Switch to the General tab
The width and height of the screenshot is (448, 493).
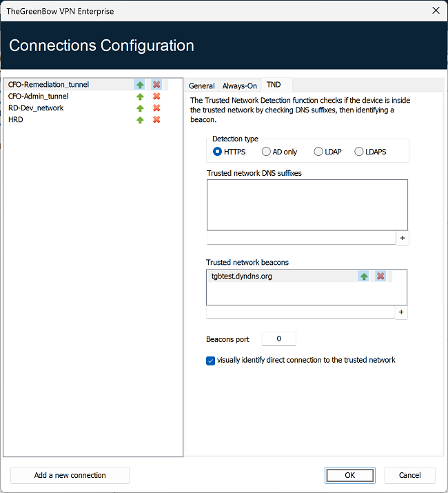[x=201, y=85]
